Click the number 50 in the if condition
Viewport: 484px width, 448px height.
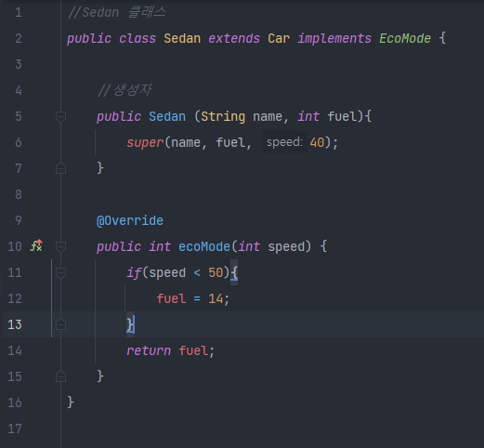pos(216,273)
